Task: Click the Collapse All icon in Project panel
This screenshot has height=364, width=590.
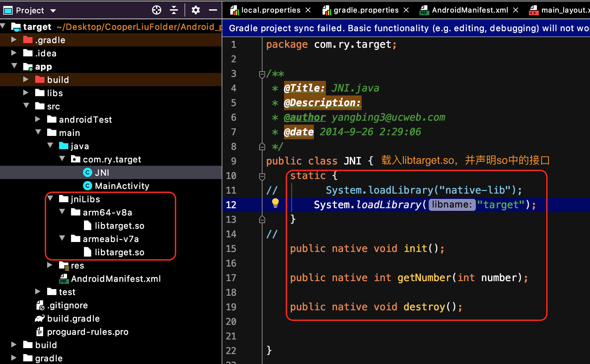Action: click(x=174, y=10)
